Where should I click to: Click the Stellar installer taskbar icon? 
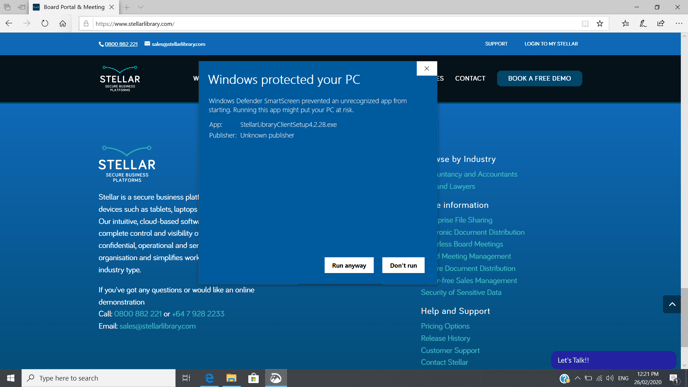pyautogui.click(x=276, y=378)
